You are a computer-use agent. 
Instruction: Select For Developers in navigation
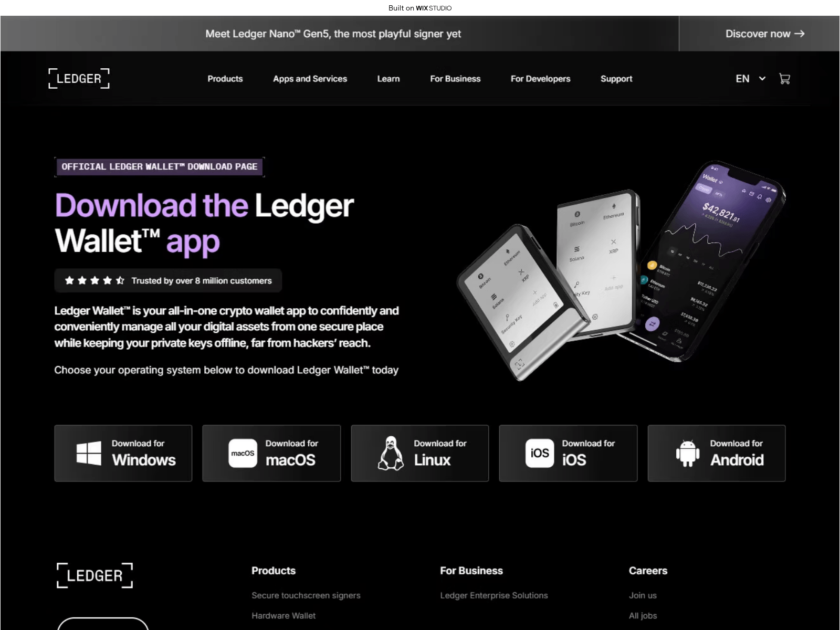coord(540,79)
